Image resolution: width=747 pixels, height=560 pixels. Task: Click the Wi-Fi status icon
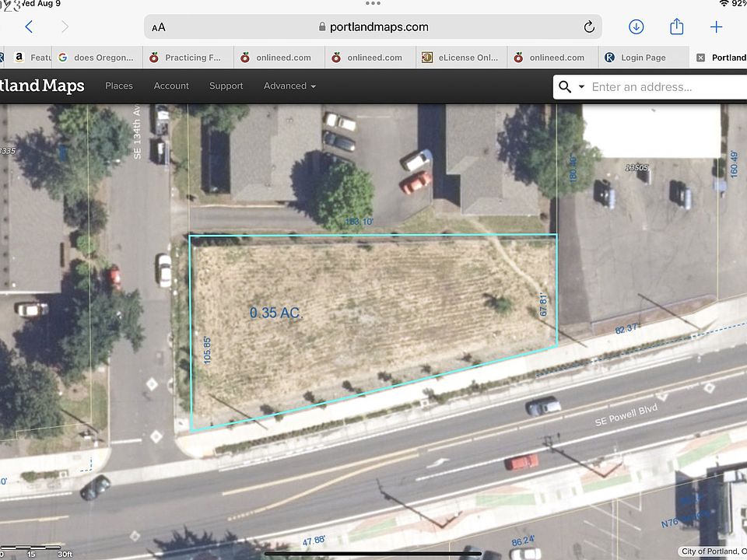(724, 4)
